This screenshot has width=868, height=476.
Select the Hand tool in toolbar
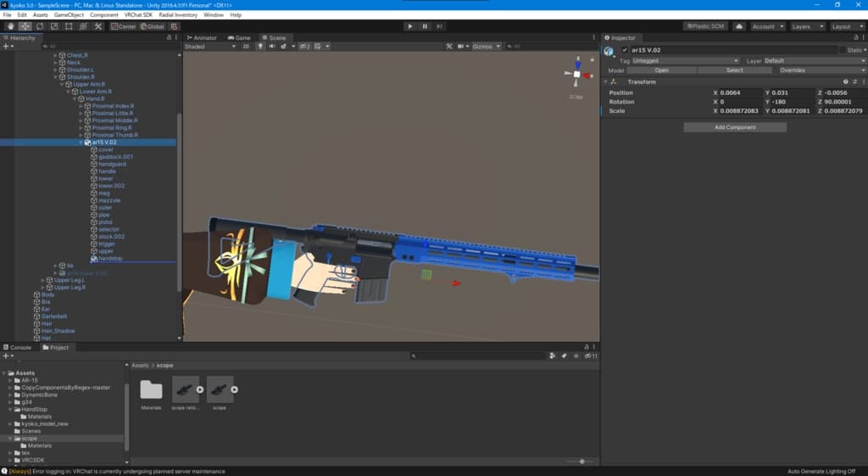tap(10, 26)
